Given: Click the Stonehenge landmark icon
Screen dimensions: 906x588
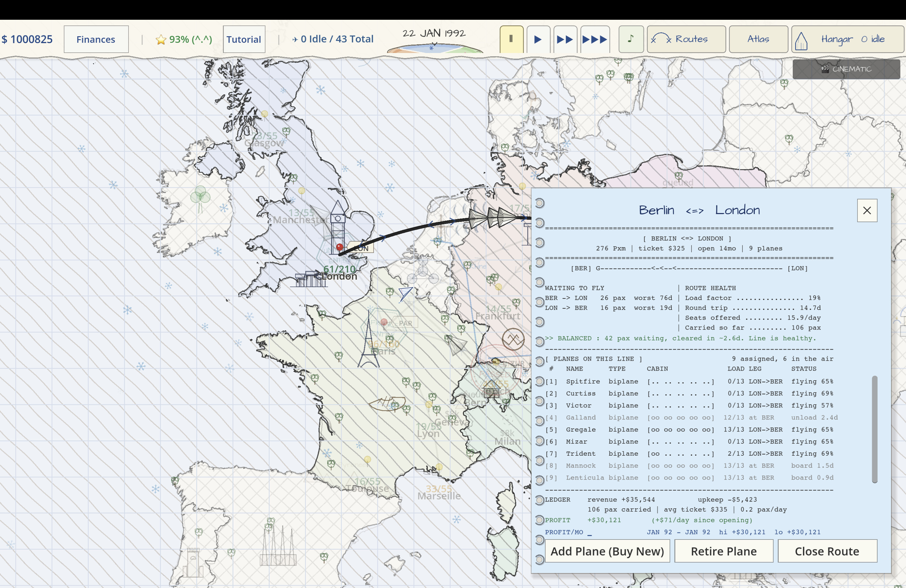Looking at the screenshot, I should (309, 279).
